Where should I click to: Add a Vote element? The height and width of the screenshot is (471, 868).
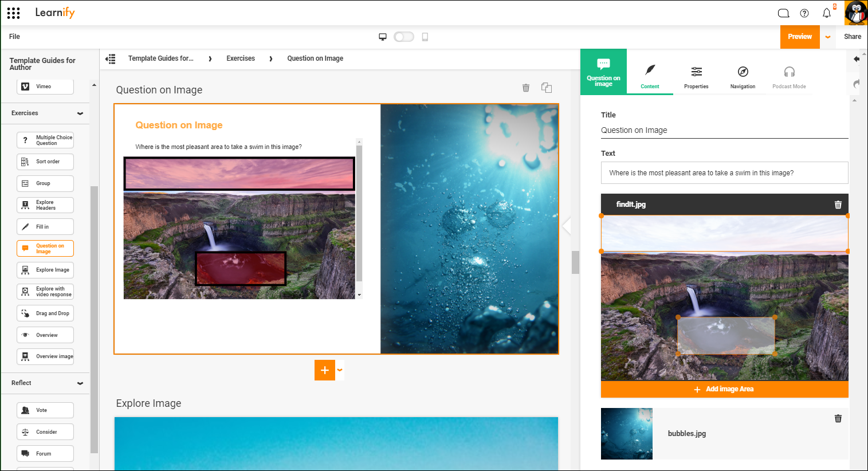pos(45,410)
